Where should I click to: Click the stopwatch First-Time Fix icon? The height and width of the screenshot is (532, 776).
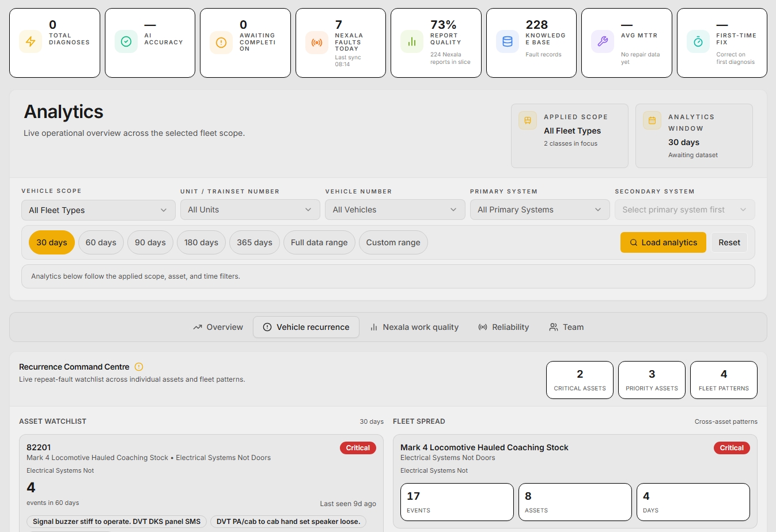tap(698, 41)
